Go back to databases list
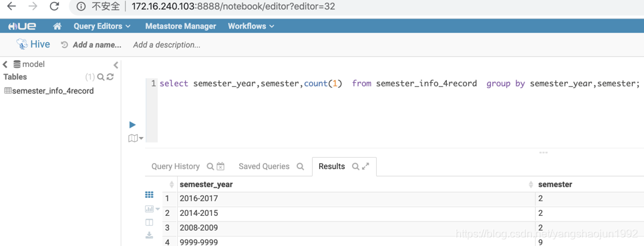Viewport: 644px width, 246px height. 5,64
